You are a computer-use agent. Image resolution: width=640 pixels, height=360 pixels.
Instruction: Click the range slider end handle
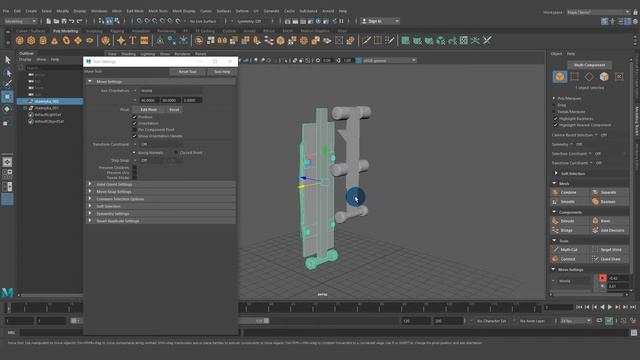[x=266, y=321]
